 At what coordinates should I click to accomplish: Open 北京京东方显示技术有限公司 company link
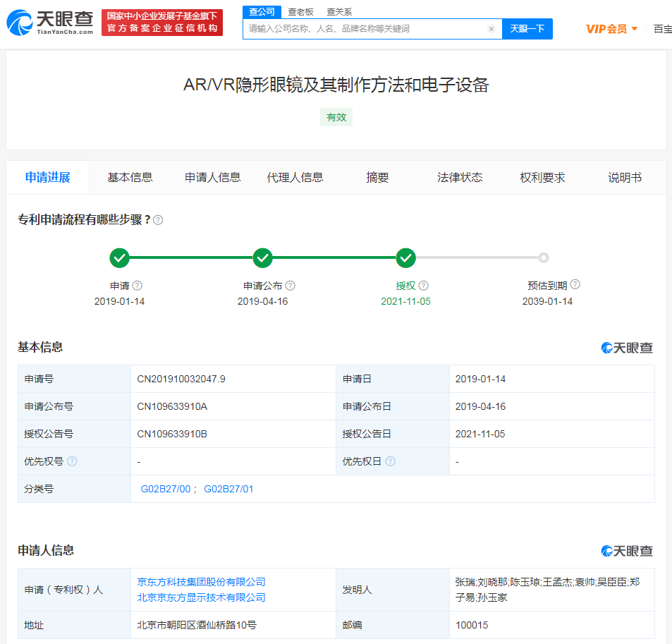point(201,597)
